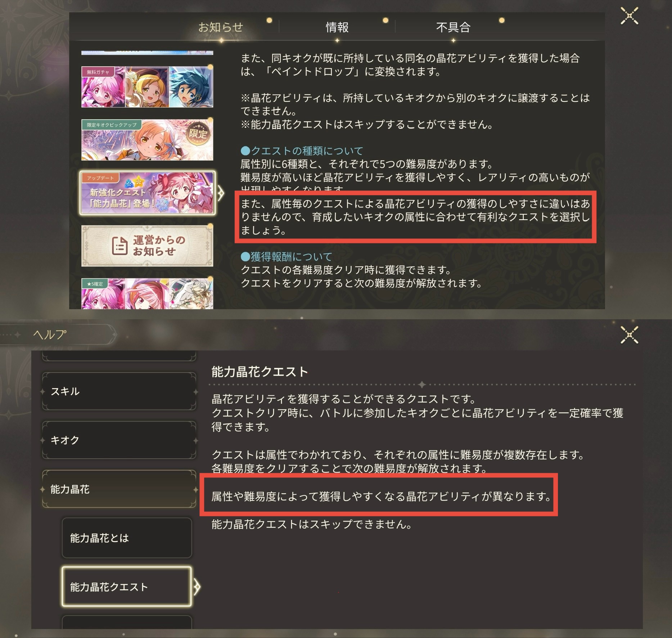Close the お知らせ notice dialog
The height and width of the screenshot is (638, 672).
coord(629,16)
